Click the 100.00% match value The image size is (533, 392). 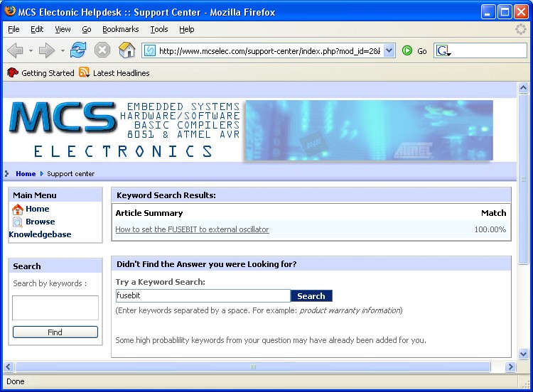[490, 229]
